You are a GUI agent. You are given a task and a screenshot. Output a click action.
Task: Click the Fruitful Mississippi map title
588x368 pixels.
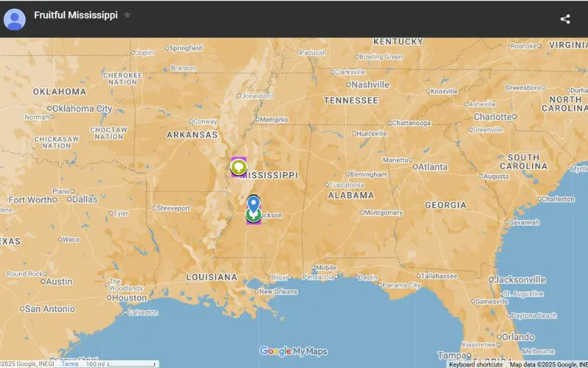[x=76, y=15]
